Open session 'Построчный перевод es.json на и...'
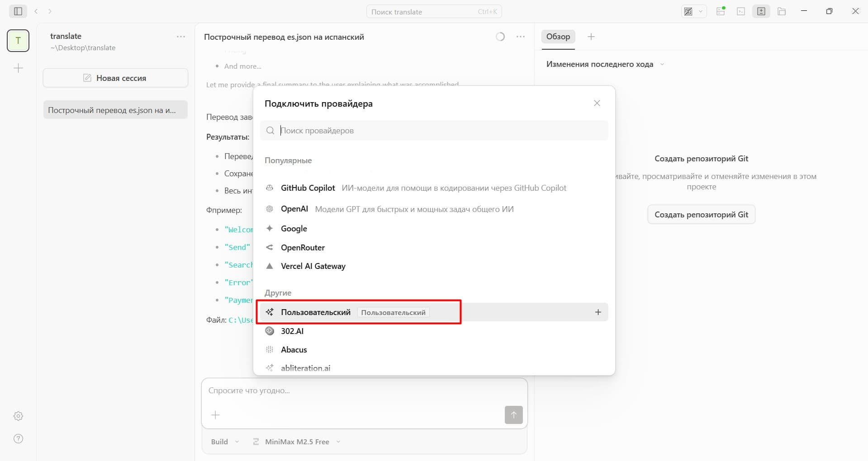This screenshot has width=868, height=461. coord(115,110)
